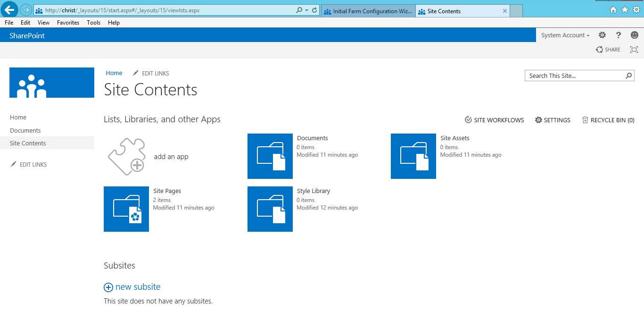
Task: Click the 'add an app' text link
Action: click(x=171, y=157)
